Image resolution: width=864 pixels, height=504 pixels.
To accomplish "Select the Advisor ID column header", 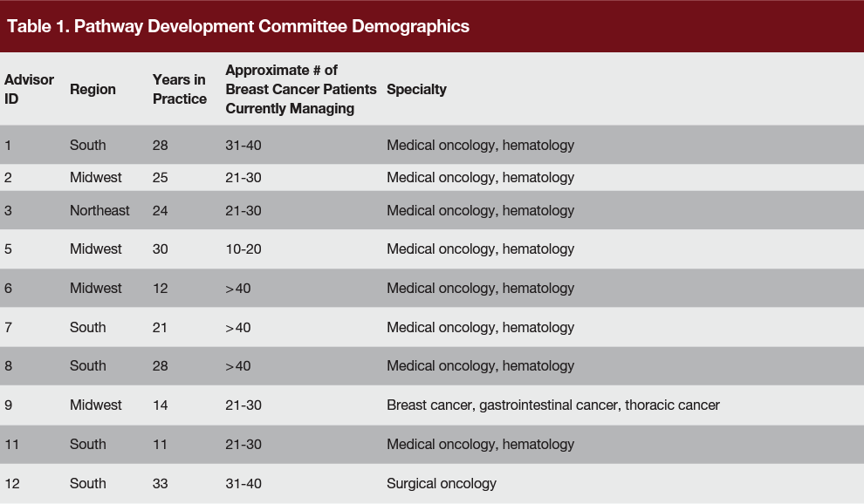I will [x=29, y=89].
